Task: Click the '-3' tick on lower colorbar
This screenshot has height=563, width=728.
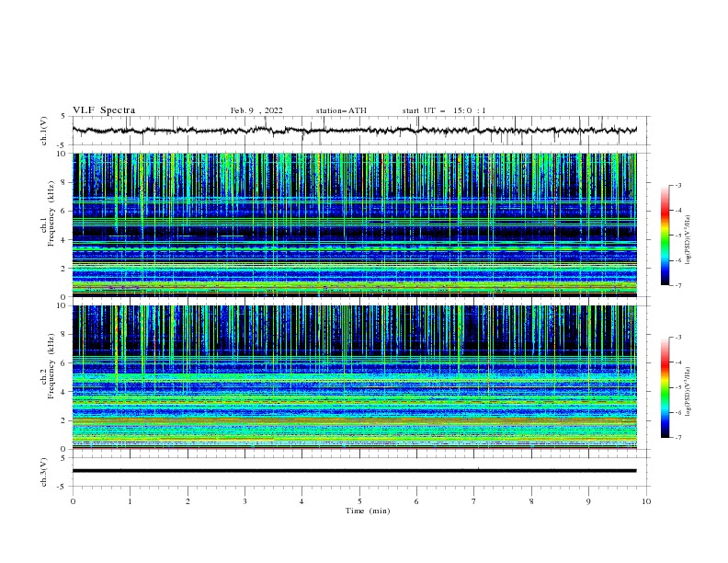Action: coord(678,338)
